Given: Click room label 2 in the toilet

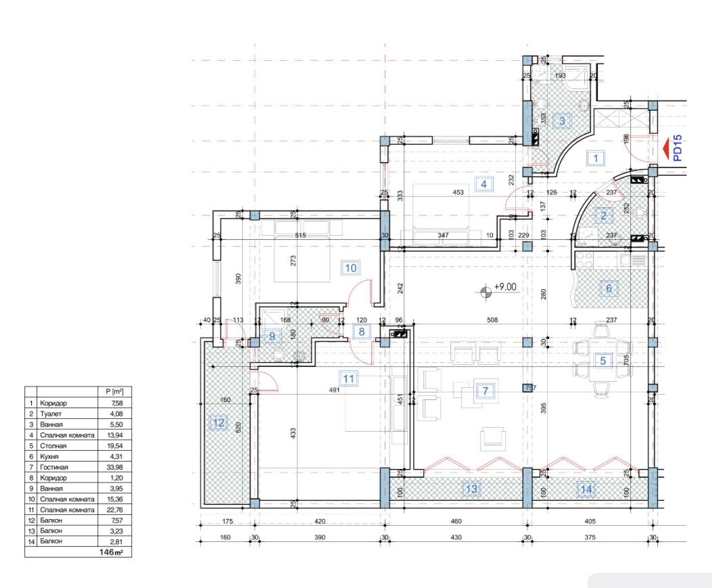Looking at the screenshot, I should [x=604, y=216].
